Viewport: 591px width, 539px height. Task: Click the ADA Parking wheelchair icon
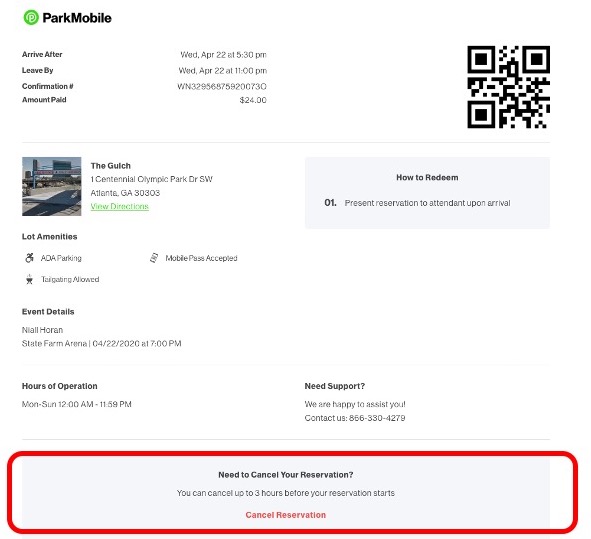point(29,258)
